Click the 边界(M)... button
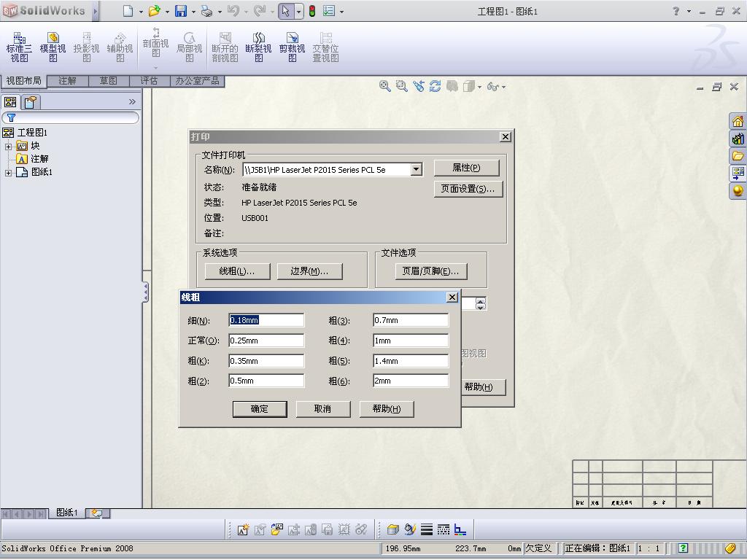 (309, 271)
